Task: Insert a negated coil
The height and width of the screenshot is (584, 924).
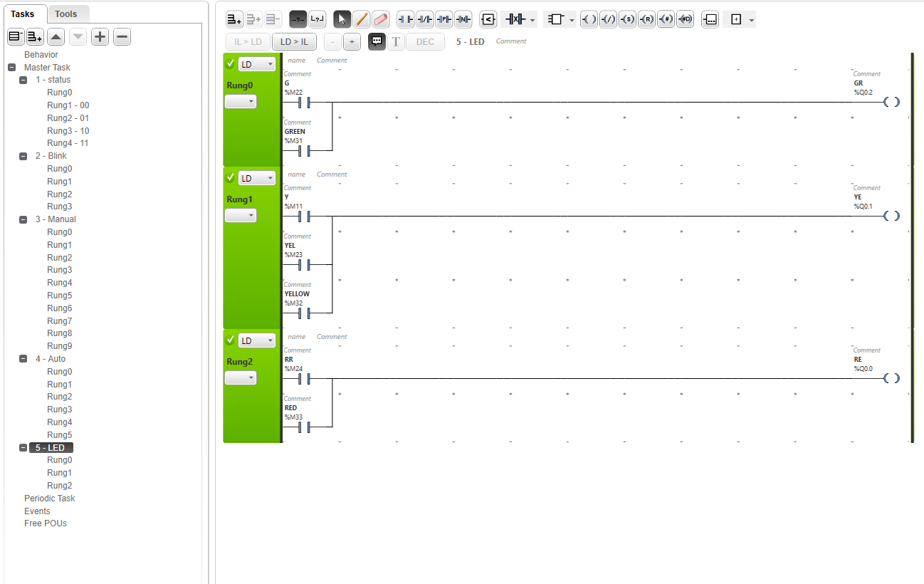Action: (x=608, y=19)
